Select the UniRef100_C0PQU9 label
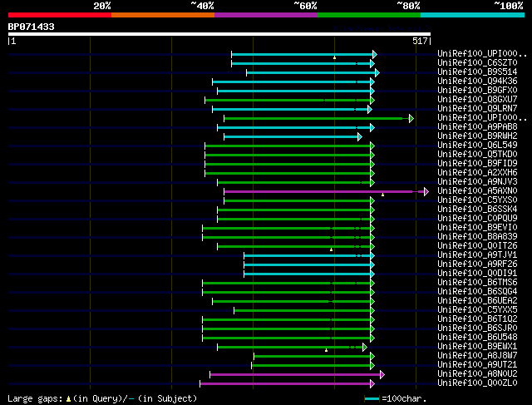The width and height of the screenshot is (532, 405). coord(477,219)
